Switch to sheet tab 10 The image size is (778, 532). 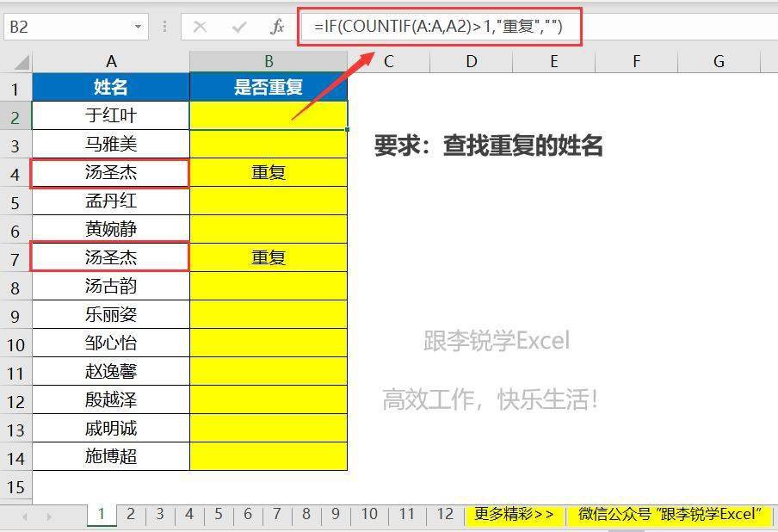369,514
